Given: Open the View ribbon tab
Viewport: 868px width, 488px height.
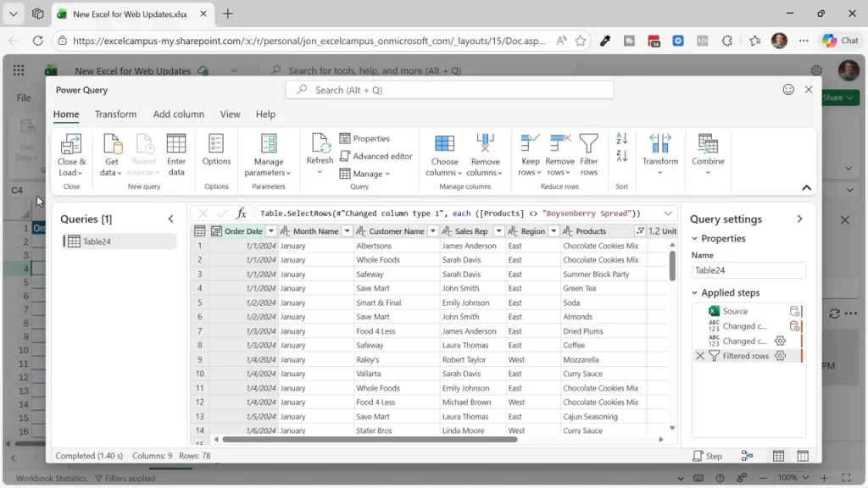Looking at the screenshot, I should pyautogui.click(x=229, y=114).
